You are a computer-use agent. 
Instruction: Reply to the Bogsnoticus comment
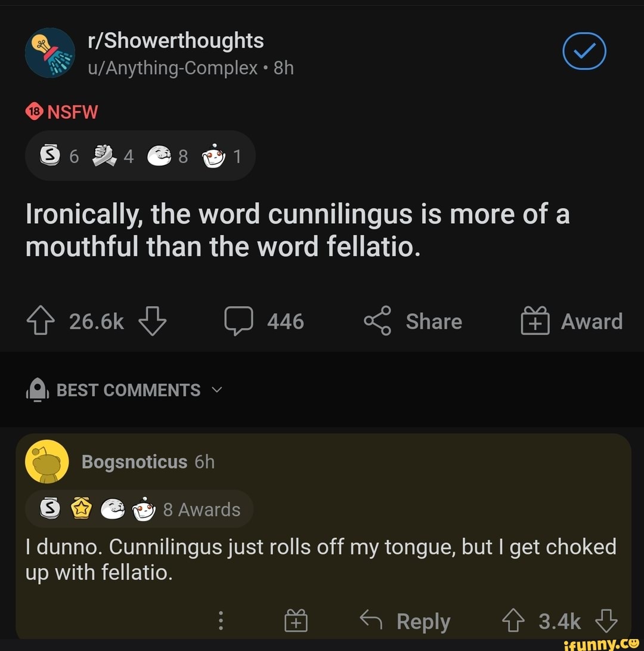(405, 621)
